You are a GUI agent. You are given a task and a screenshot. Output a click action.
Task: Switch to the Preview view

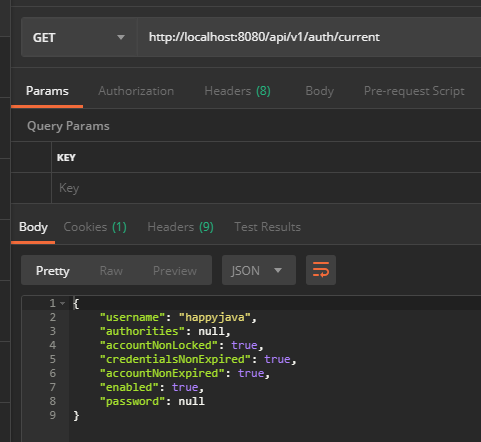[x=175, y=271]
